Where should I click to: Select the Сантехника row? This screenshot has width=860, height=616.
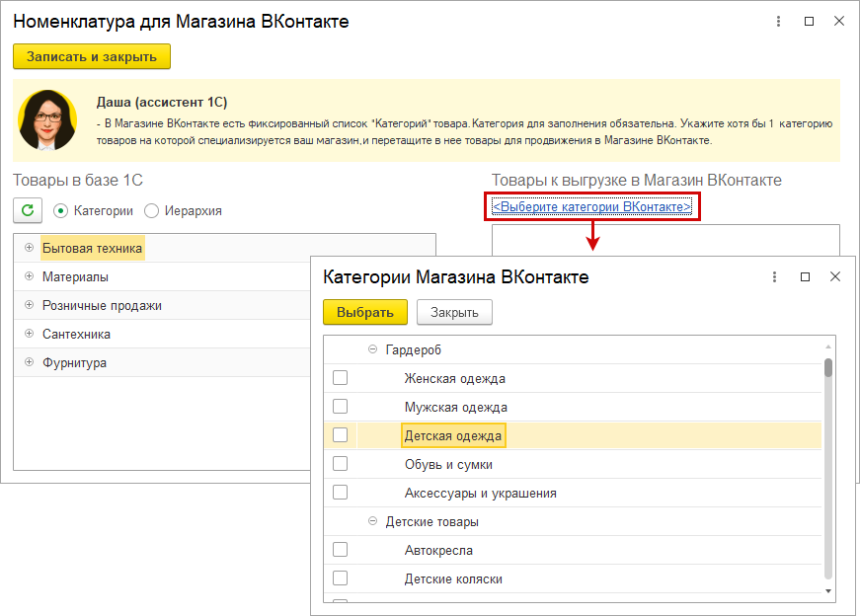(x=162, y=334)
